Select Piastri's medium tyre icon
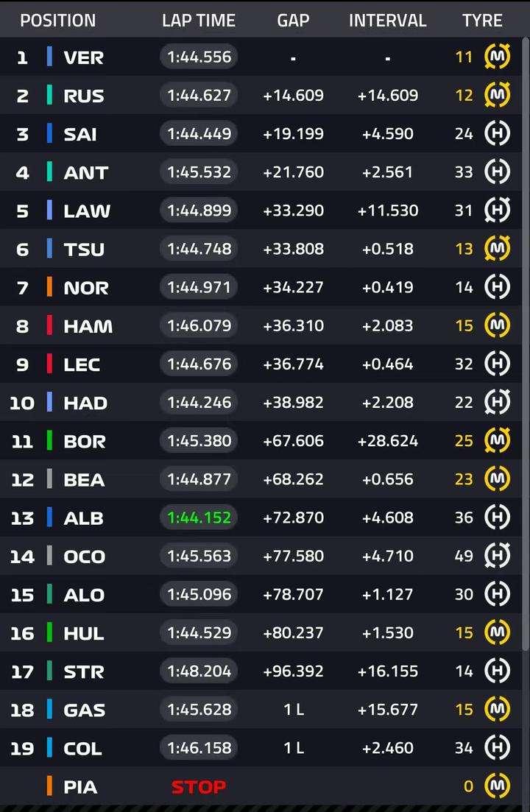This screenshot has width=530, height=812. pos(497,785)
